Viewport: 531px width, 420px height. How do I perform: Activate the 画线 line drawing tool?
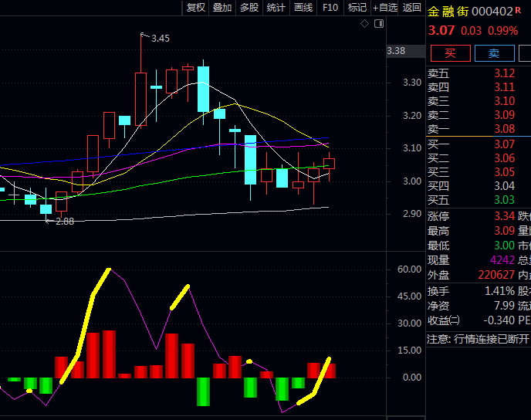point(303,8)
